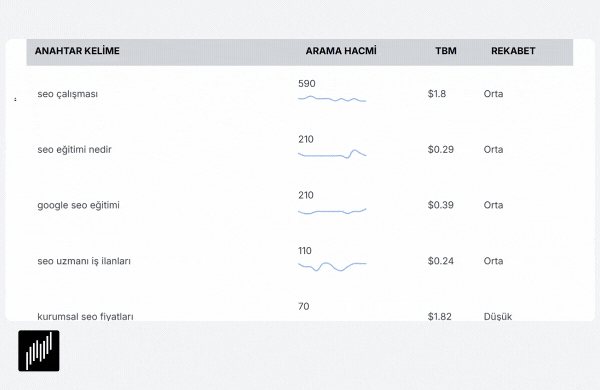Select the keyword 'seo çalışması'
The image size is (600, 390).
click(68, 94)
